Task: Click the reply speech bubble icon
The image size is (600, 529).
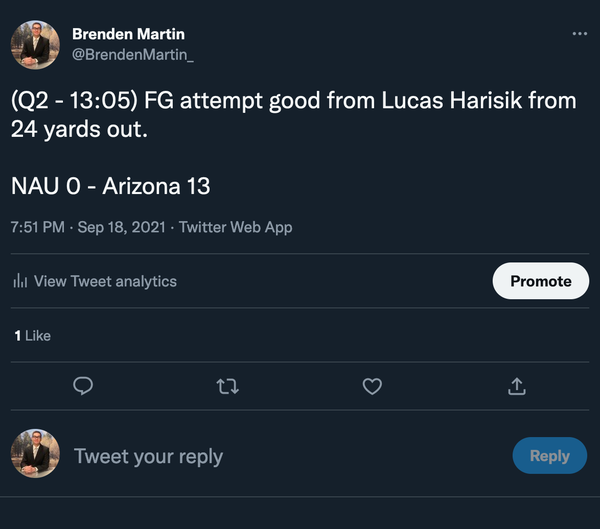Action: (x=84, y=385)
